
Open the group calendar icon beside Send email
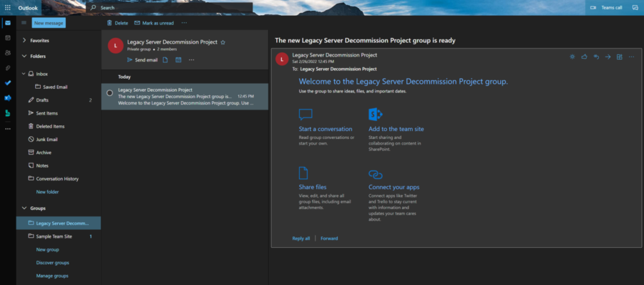coord(178,60)
